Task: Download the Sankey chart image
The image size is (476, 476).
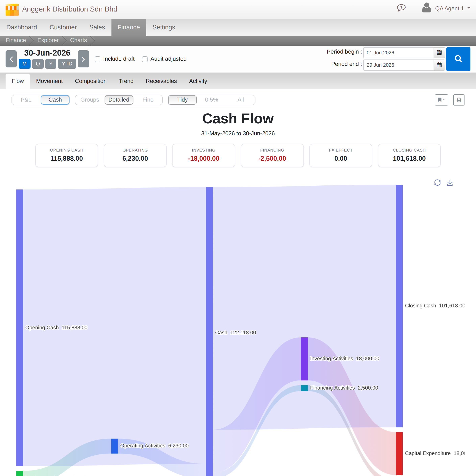Action: click(450, 182)
